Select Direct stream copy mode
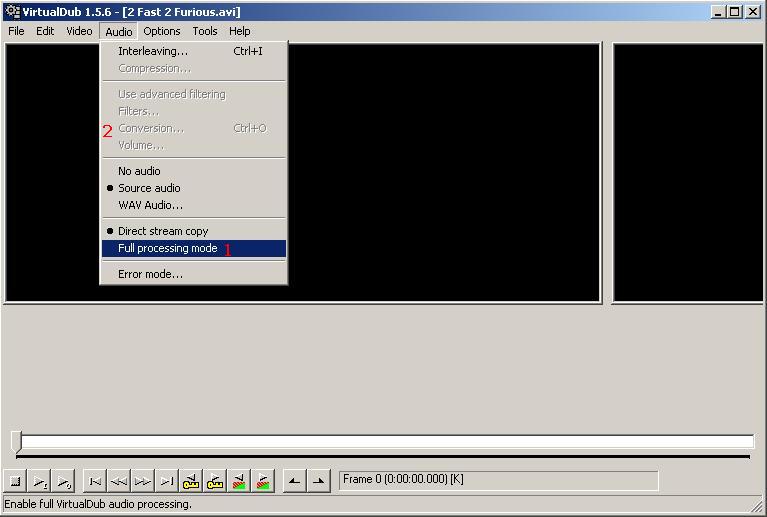The width and height of the screenshot is (767, 517). 194,231
